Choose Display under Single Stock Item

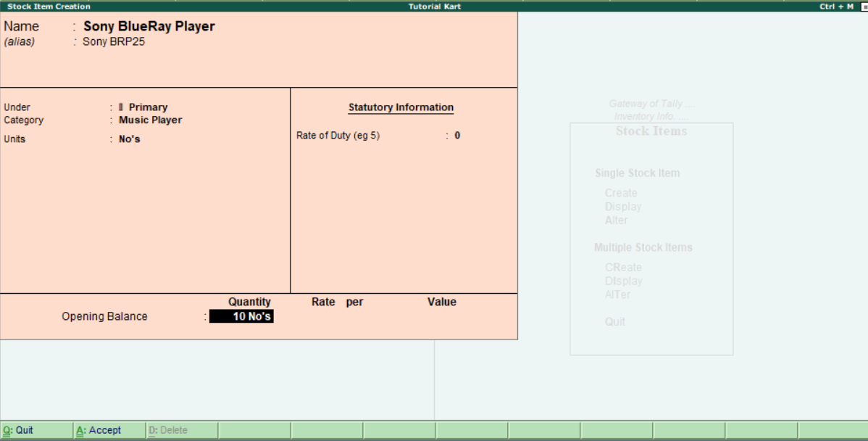pos(623,207)
